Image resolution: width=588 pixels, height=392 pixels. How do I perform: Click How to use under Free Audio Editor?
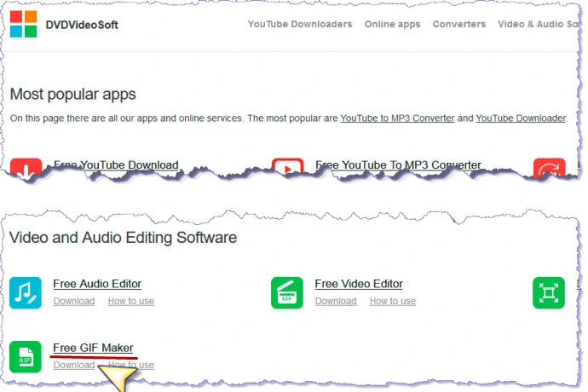click(131, 301)
